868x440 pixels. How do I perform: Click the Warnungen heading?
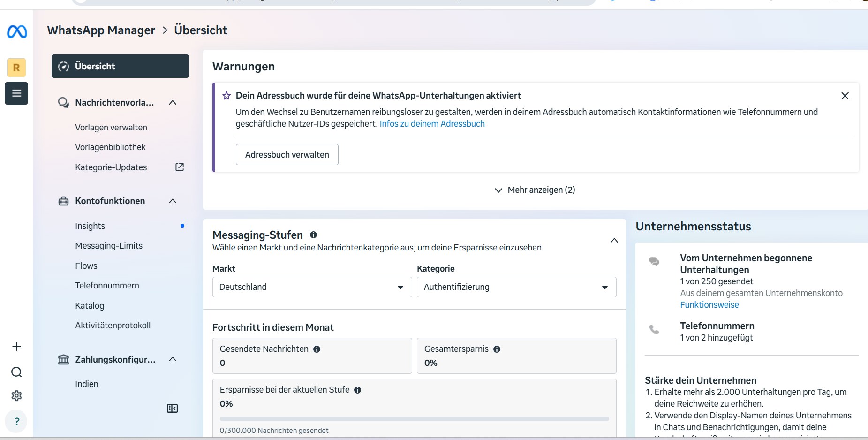243,67
